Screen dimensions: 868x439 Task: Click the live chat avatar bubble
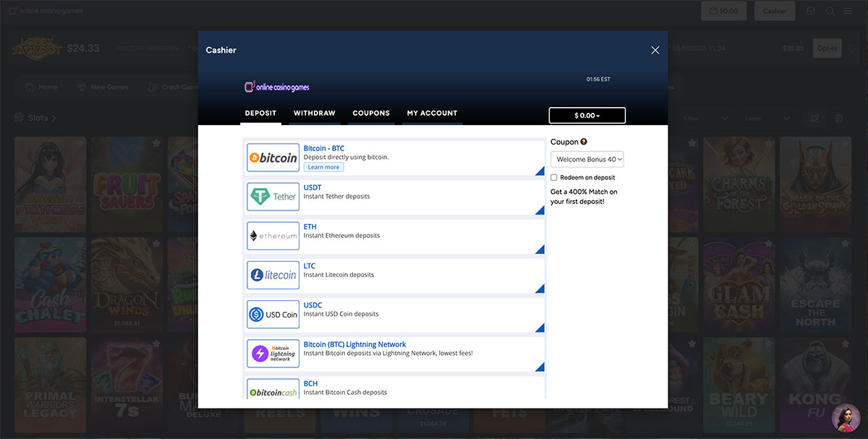tap(846, 417)
